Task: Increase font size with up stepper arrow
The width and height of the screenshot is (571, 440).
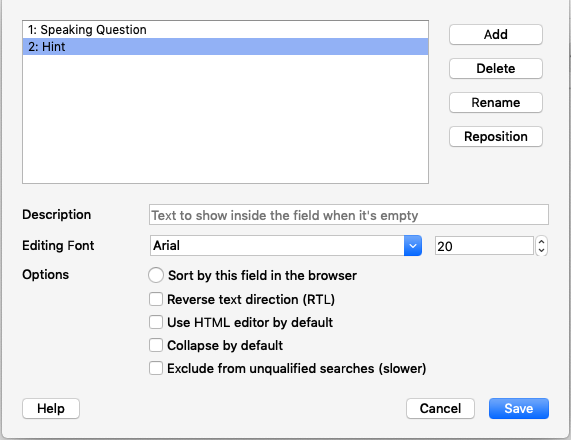Action: pos(541,241)
